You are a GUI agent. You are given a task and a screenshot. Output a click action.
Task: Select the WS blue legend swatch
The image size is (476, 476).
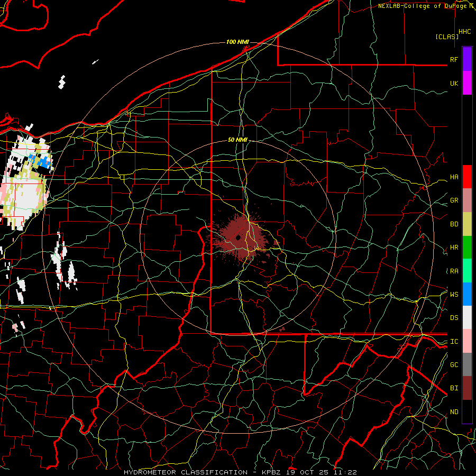(x=467, y=294)
